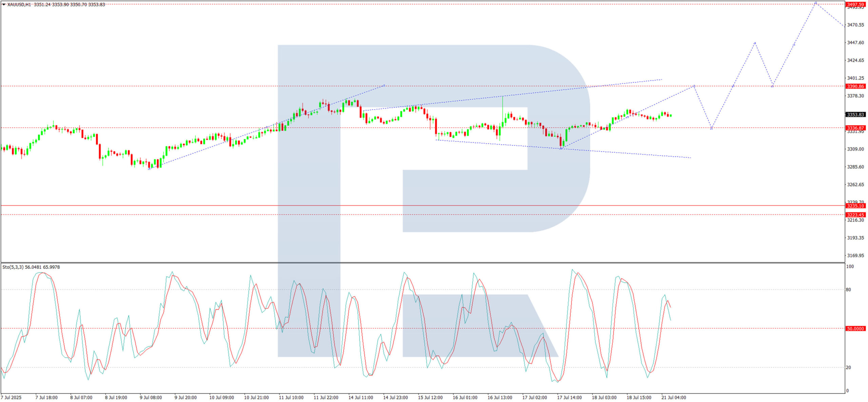Click the 21 Jul 04:00 time label

[673, 397]
